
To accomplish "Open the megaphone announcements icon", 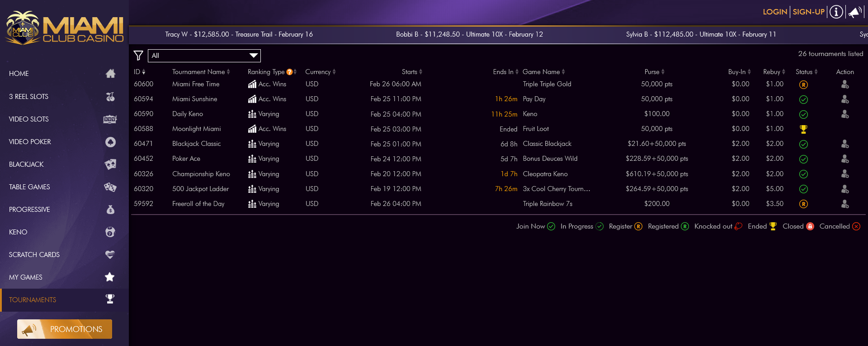I will click(854, 12).
